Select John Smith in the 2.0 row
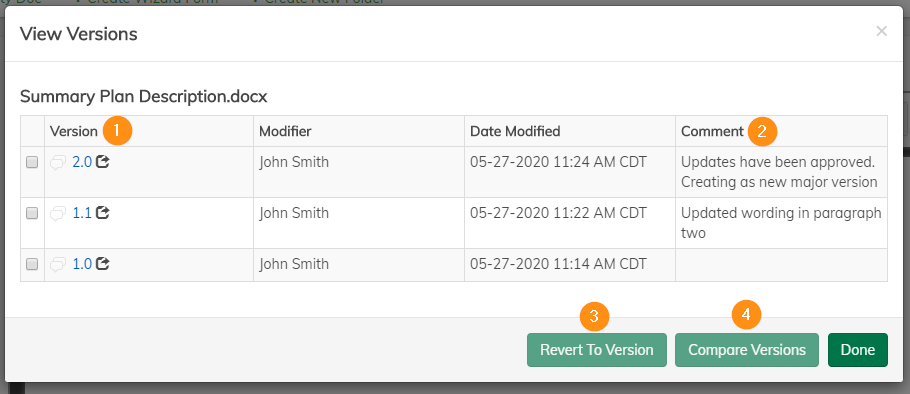This screenshot has height=394, width=910. (x=294, y=162)
